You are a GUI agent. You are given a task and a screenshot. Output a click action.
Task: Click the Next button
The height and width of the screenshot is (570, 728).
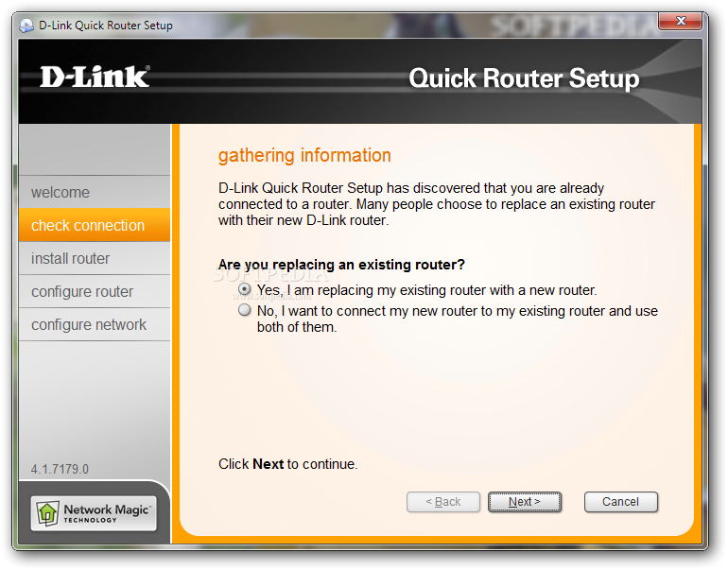(525, 502)
